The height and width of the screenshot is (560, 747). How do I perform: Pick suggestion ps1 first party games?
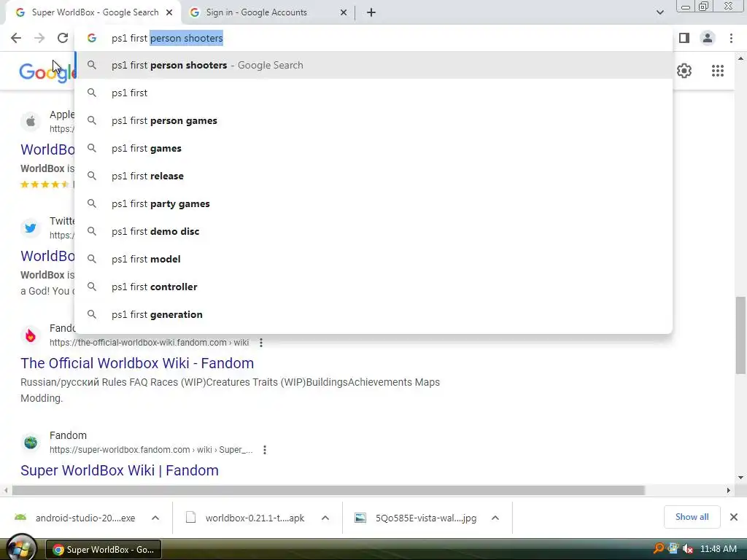click(x=373, y=203)
